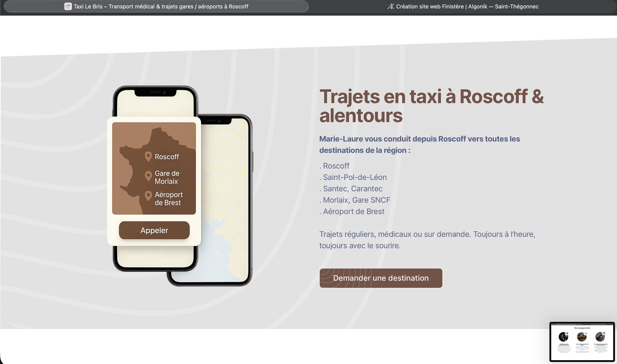Select the '. Saint-Pol-de-Léon' list item
The height and width of the screenshot is (364, 617).
pos(353,177)
